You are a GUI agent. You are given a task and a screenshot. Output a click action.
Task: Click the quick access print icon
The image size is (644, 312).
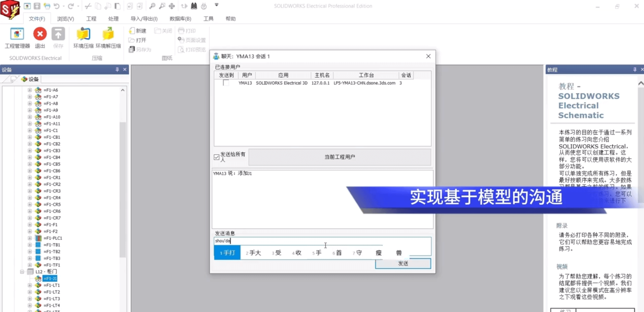click(47, 6)
